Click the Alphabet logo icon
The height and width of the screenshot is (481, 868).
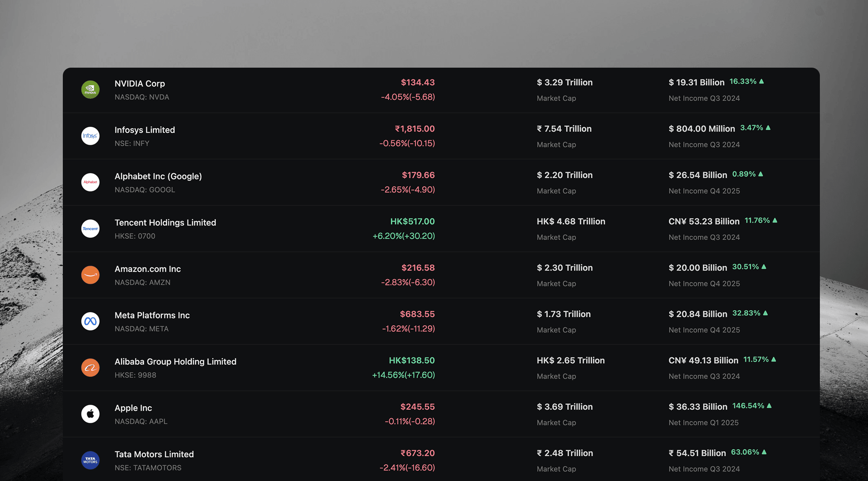(x=90, y=182)
